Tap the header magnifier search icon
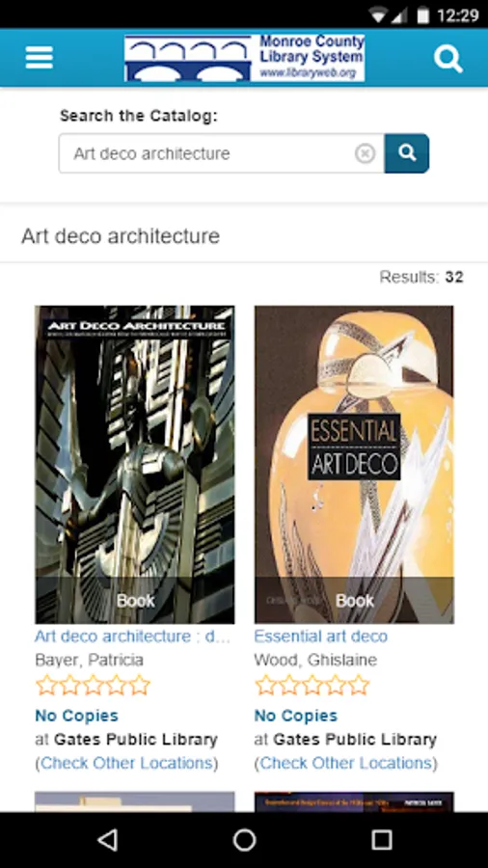Image resolution: width=488 pixels, height=868 pixels. (447, 58)
